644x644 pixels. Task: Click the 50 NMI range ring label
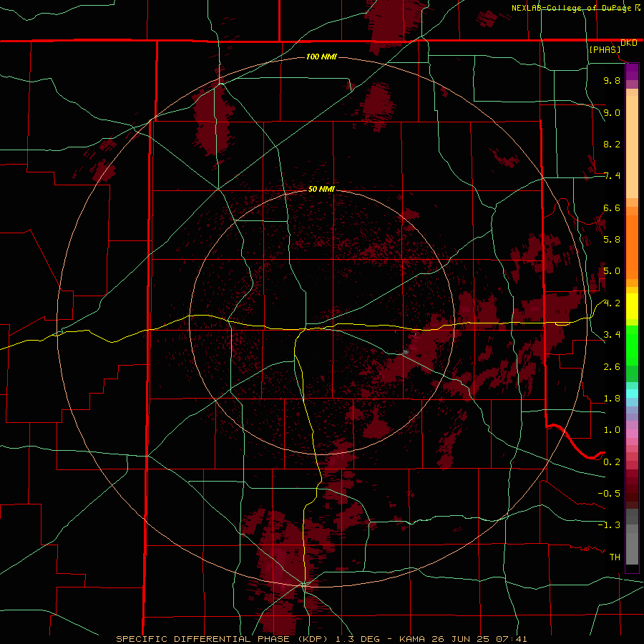tap(321, 189)
